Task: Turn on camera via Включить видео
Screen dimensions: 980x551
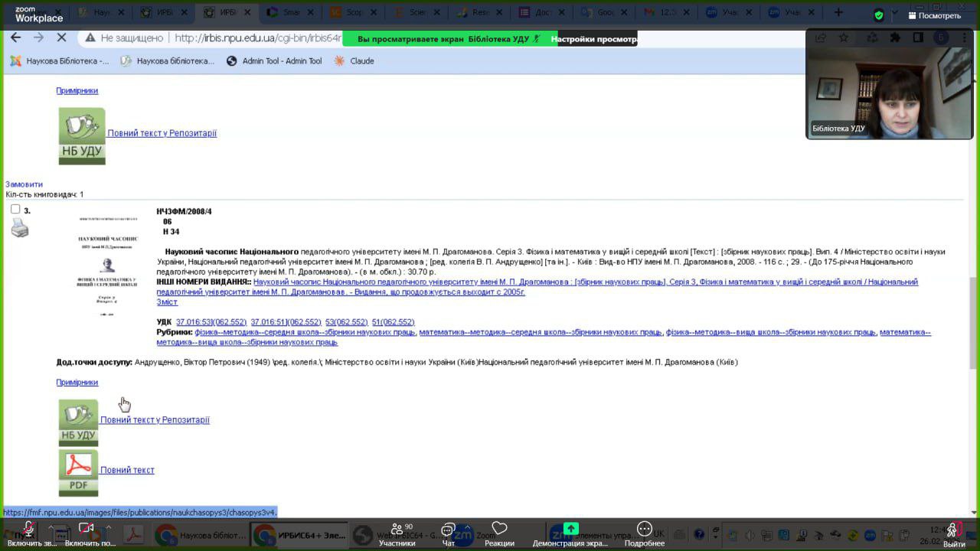Action: tap(87, 529)
